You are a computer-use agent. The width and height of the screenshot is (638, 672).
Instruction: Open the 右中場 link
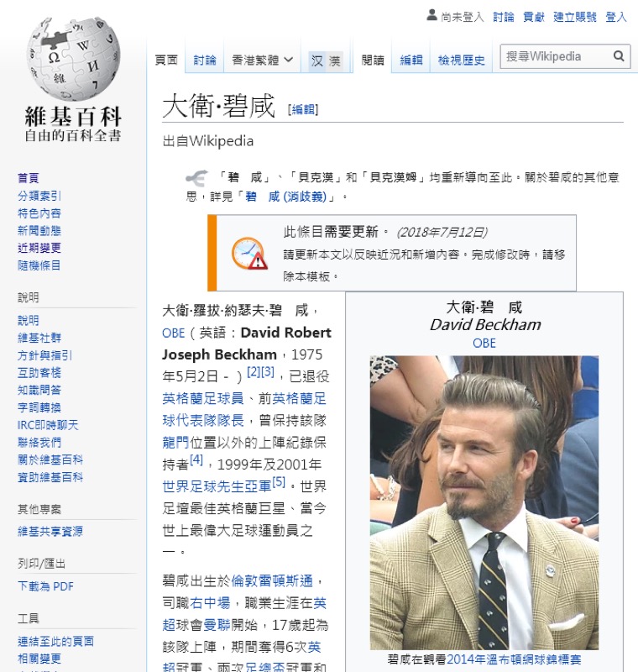coord(210,603)
